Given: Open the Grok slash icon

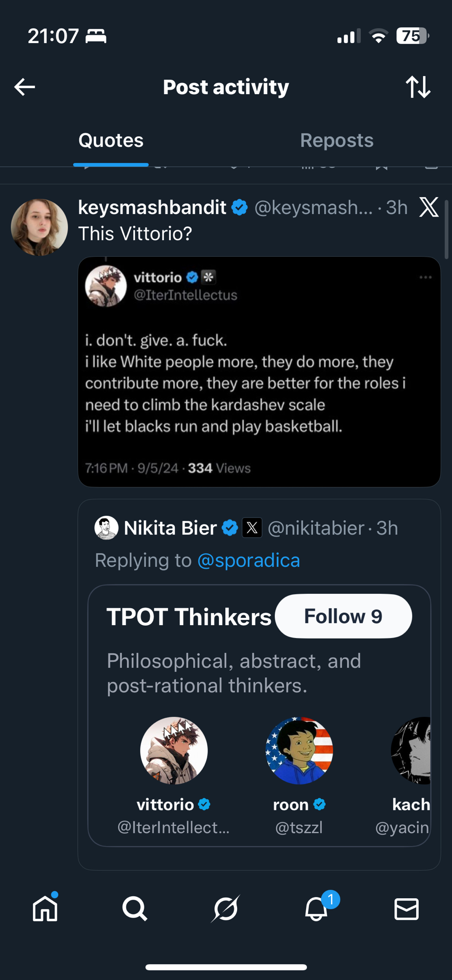Looking at the screenshot, I should [226, 909].
